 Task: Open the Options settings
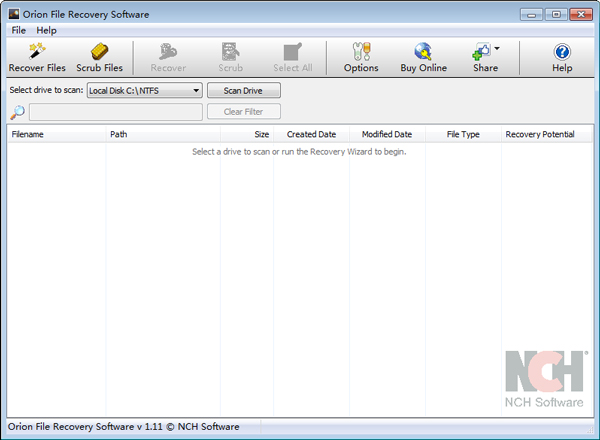pyautogui.click(x=361, y=58)
